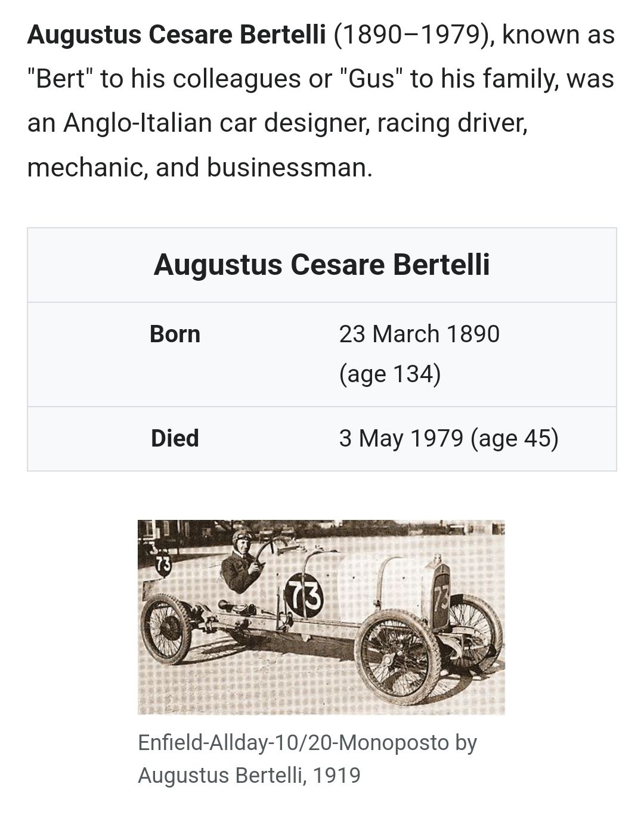Click the nickname "Bert" in the intro
The width and height of the screenshot is (644, 818).
tap(60, 79)
